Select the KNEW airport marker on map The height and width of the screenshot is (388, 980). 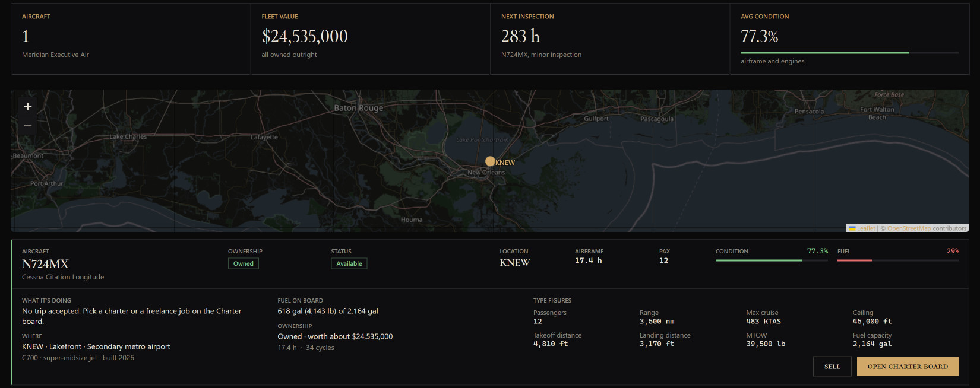[x=490, y=161]
